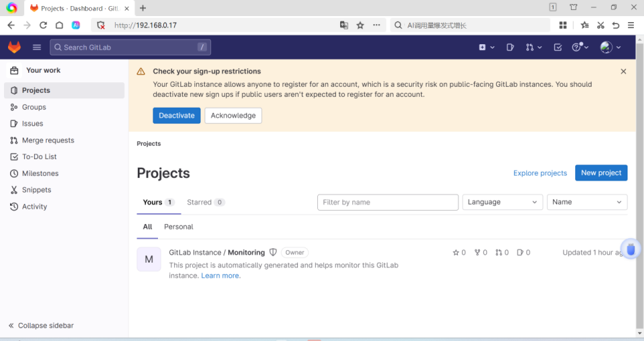Switch to the Yours tab
The width and height of the screenshot is (644, 341).
pyautogui.click(x=159, y=203)
